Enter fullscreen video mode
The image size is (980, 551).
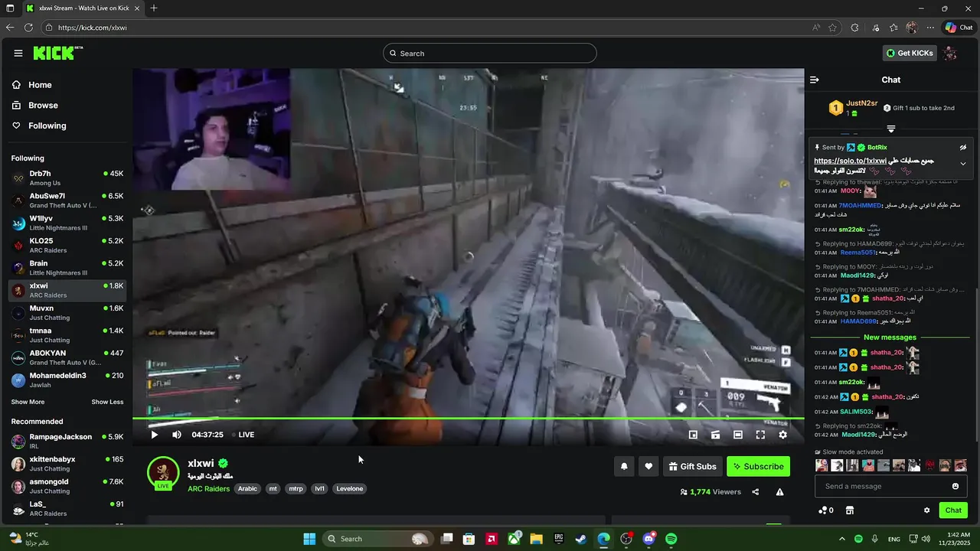(760, 435)
